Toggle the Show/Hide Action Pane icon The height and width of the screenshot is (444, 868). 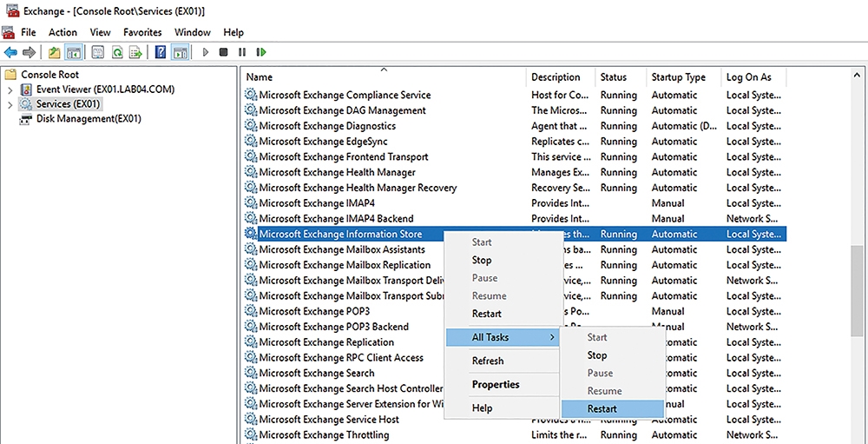[x=180, y=53]
